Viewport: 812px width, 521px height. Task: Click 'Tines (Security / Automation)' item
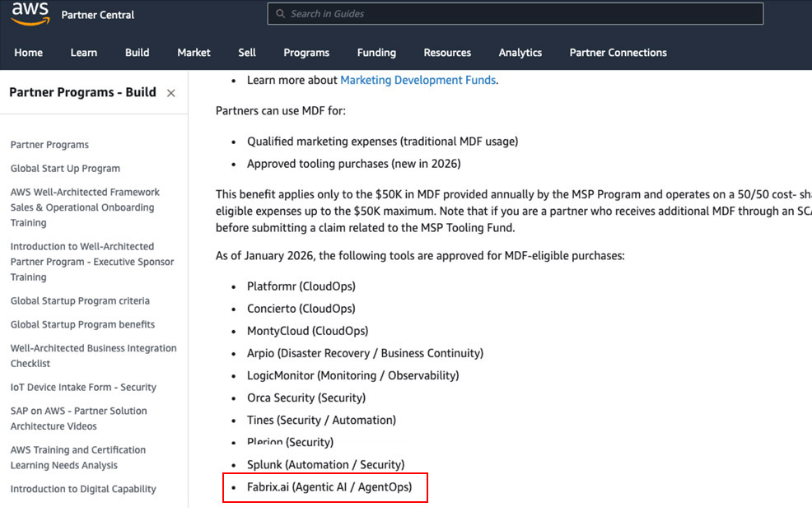pos(321,420)
